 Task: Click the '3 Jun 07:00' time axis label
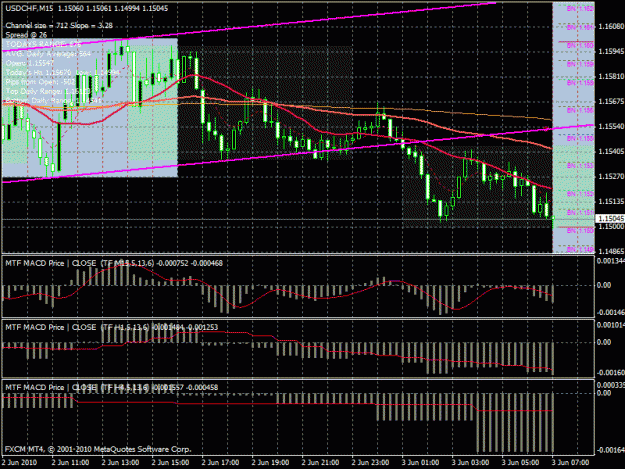(x=570, y=463)
